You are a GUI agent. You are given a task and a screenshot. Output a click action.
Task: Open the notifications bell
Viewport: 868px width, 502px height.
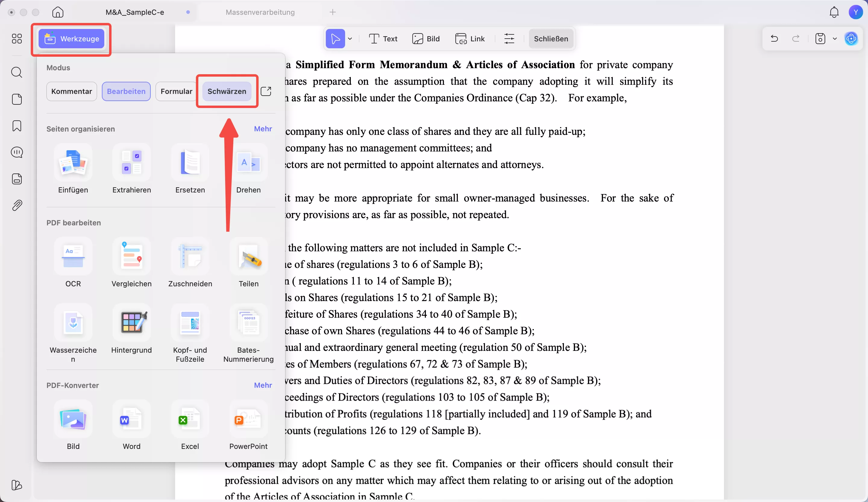[x=834, y=12]
